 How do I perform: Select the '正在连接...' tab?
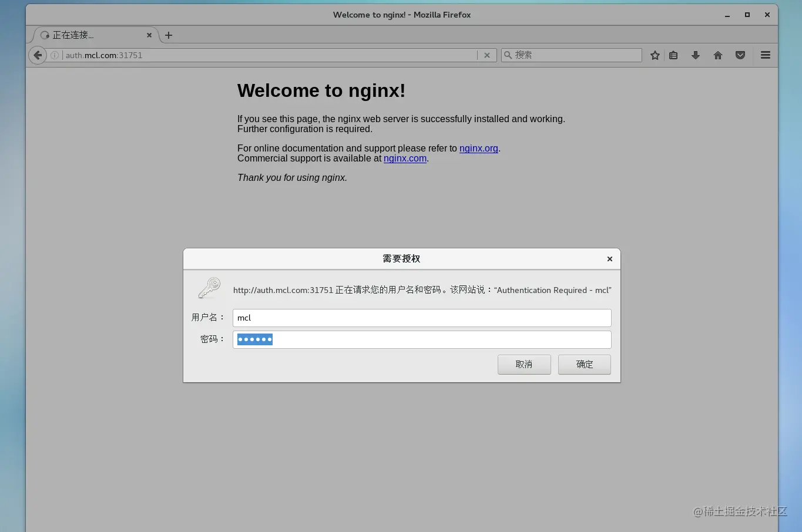click(94, 35)
